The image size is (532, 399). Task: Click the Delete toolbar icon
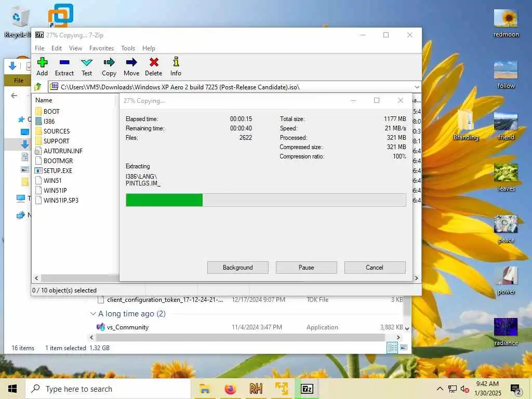pyautogui.click(x=153, y=66)
